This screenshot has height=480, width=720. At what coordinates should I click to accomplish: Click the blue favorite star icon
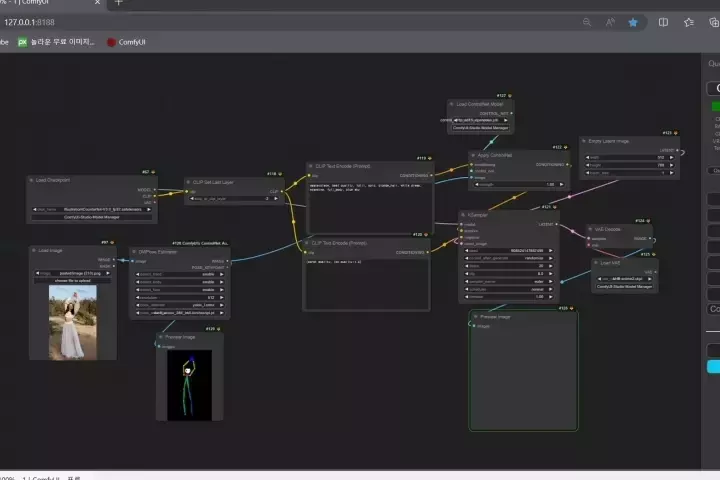(633, 22)
